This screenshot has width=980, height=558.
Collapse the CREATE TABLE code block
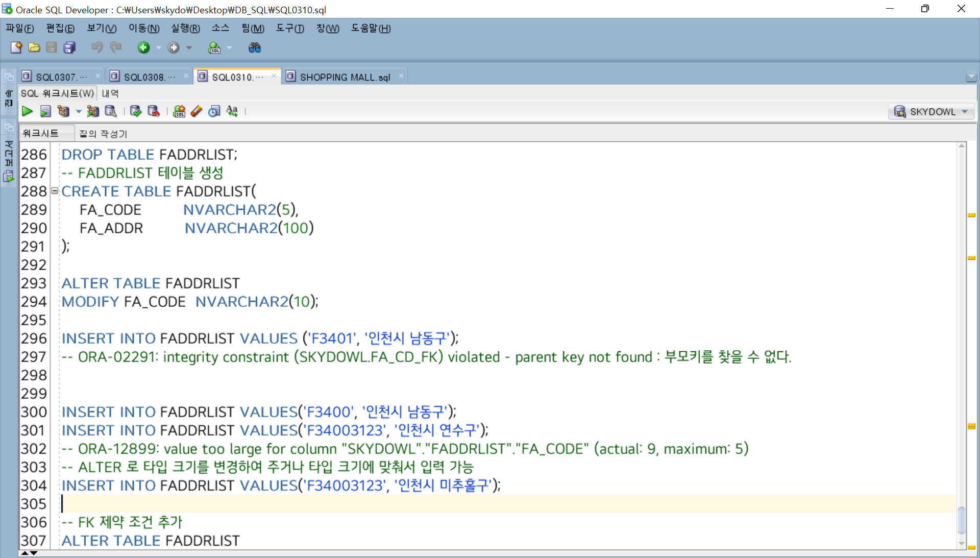(x=55, y=191)
